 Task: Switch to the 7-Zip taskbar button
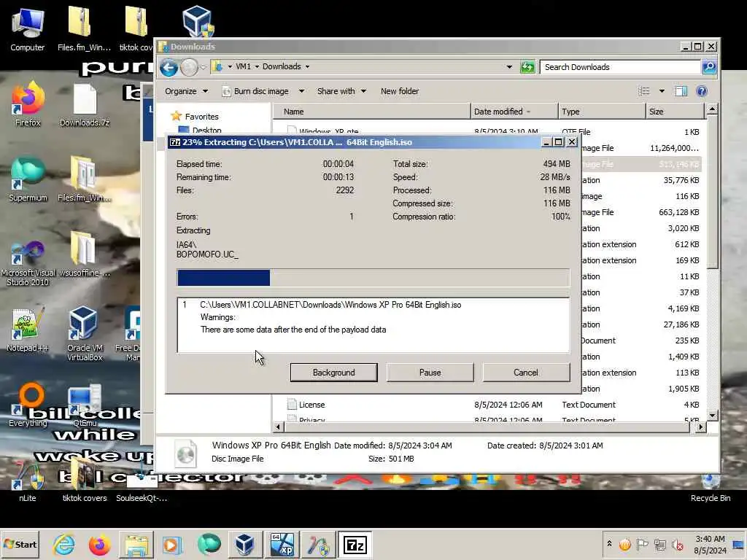(x=355, y=544)
